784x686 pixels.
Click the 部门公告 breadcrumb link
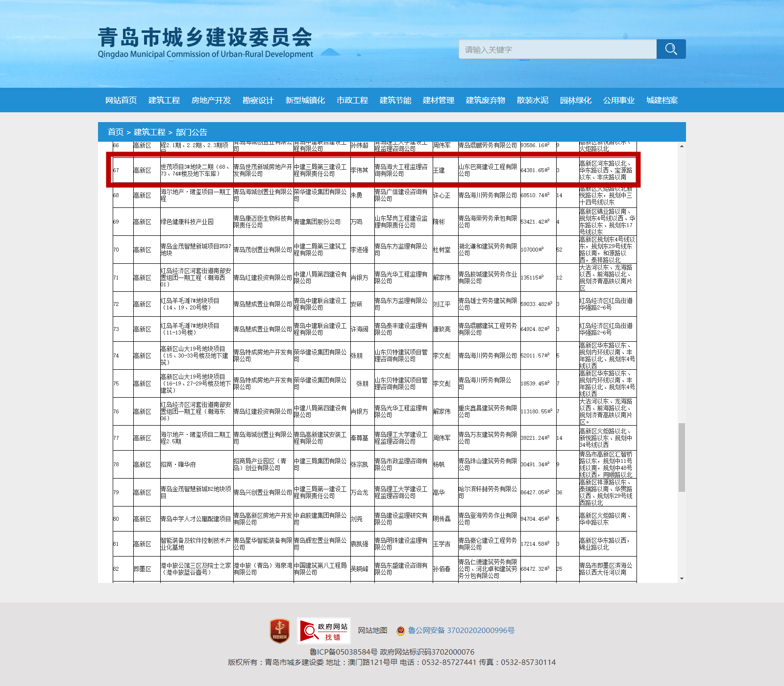pyautogui.click(x=191, y=132)
